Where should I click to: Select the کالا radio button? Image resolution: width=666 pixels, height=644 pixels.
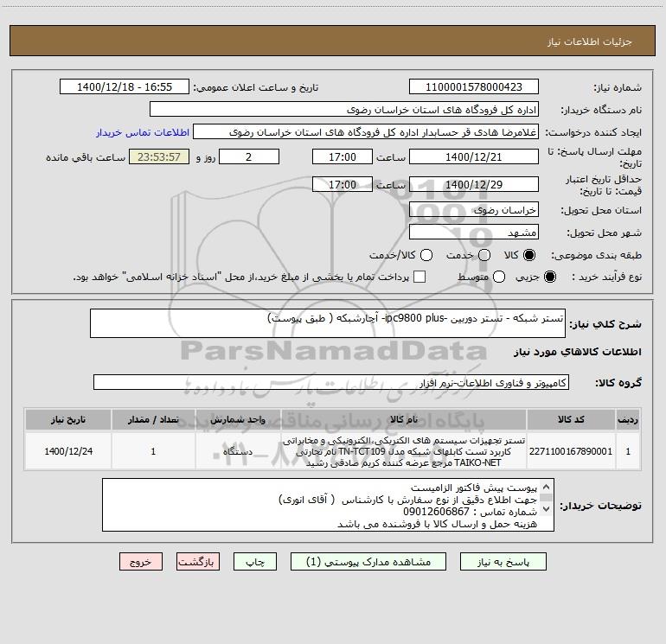tap(529, 255)
